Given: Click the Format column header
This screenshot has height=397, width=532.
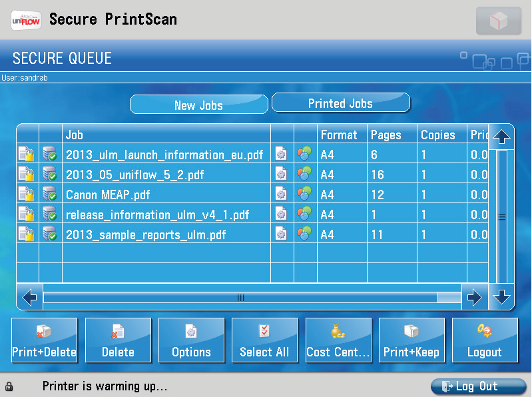Looking at the screenshot, I should click(x=342, y=135).
